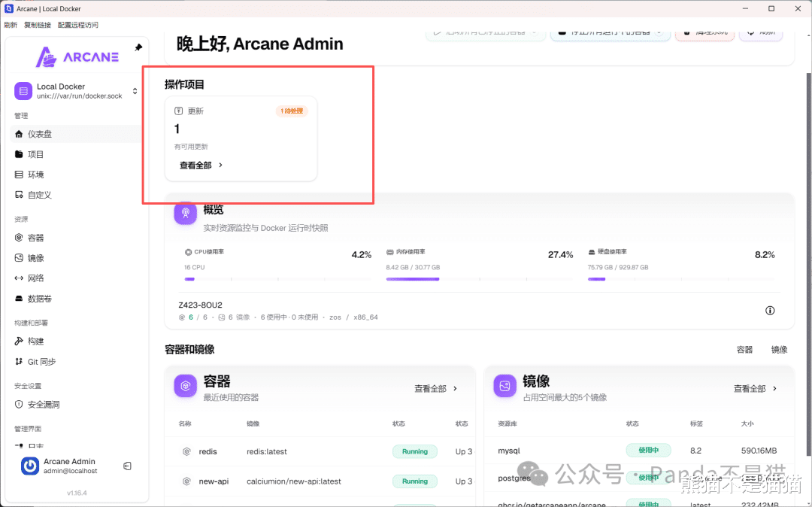The height and width of the screenshot is (507, 812).
Task: Click the Arcane Admin user avatar
Action: click(x=30, y=466)
